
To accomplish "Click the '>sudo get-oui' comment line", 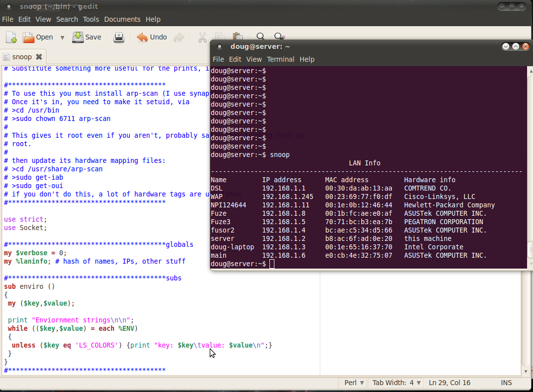I will point(34,186).
